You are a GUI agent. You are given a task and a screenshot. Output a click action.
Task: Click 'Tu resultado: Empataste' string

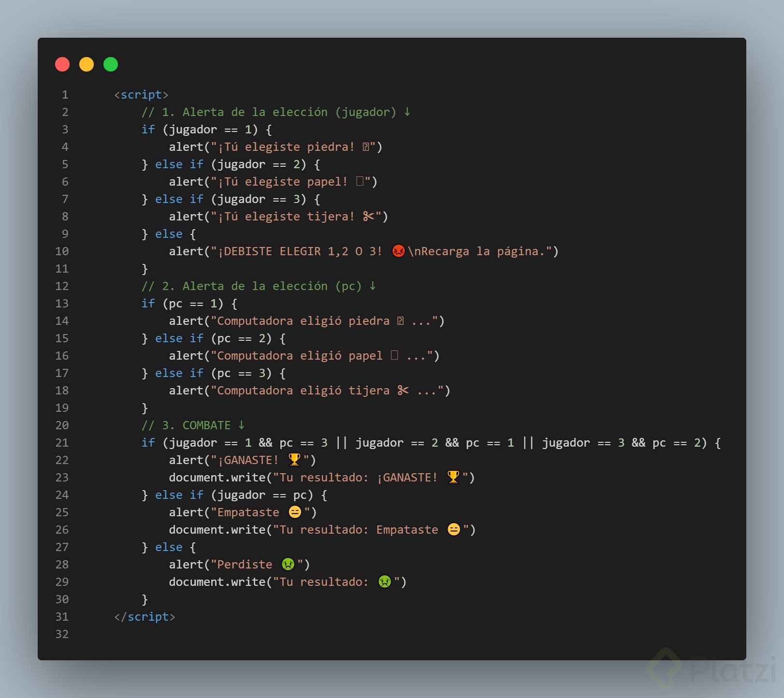(359, 530)
